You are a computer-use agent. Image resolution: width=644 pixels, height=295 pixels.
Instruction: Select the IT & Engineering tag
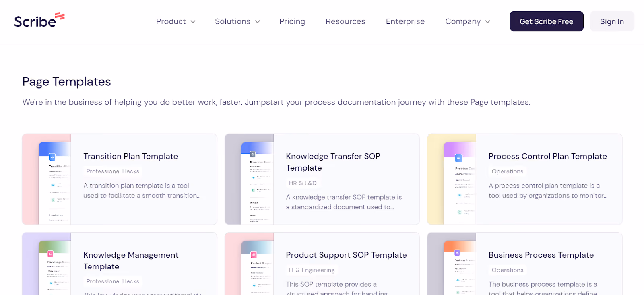tap(312, 270)
